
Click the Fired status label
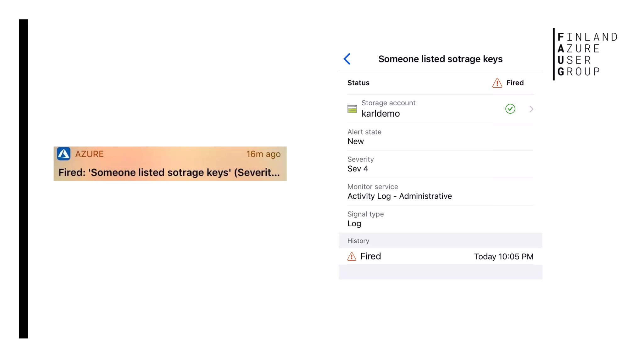coord(515,83)
